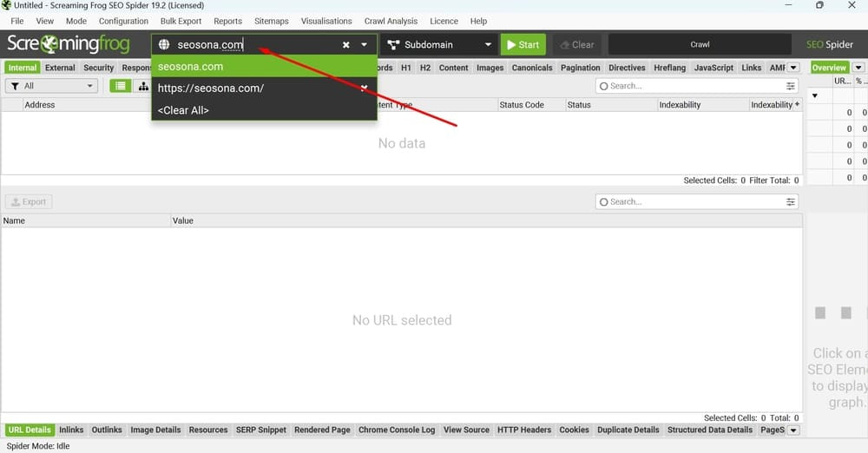Image resolution: width=868 pixels, height=453 pixels.
Task: Open lower search filter options icon
Action: (791, 201)
